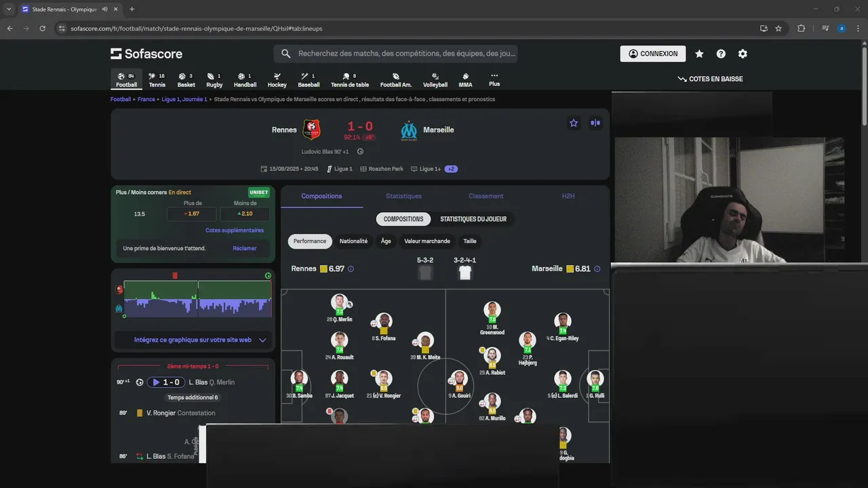Click the Réclamer bonus link
The height and width of the screenshot is (488, 868).
click(x=245, y=248)
